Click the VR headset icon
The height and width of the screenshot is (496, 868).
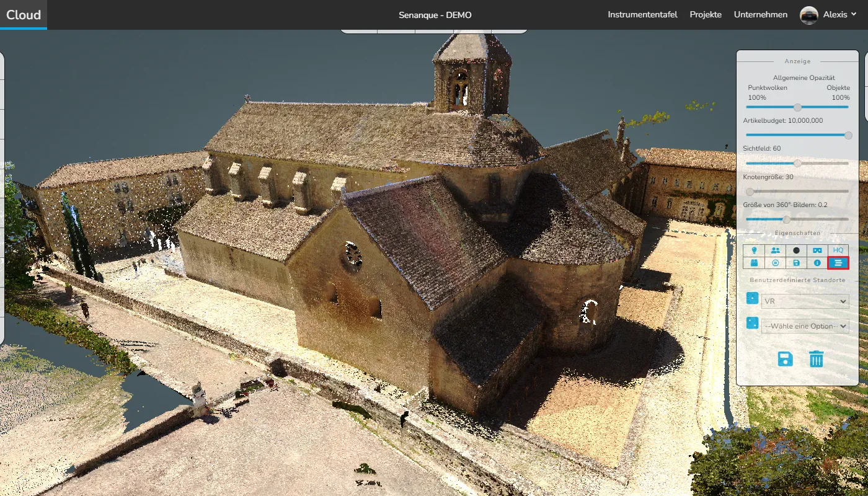[x=817, y=250]
